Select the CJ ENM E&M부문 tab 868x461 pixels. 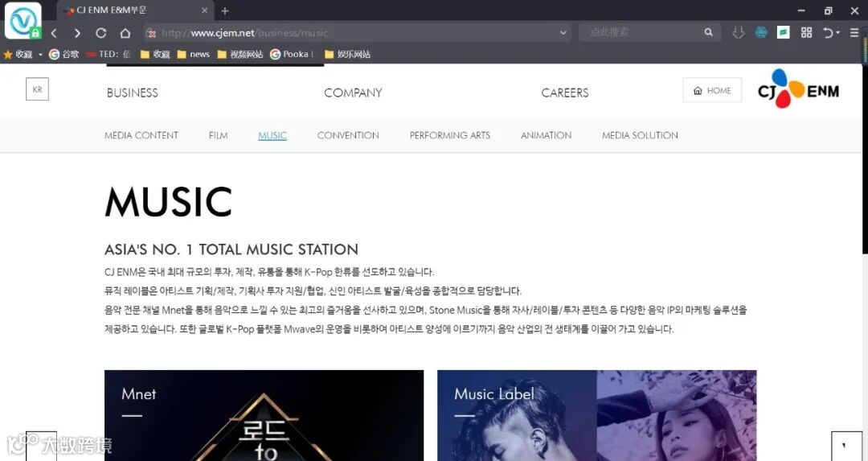[x=134, y=10]
